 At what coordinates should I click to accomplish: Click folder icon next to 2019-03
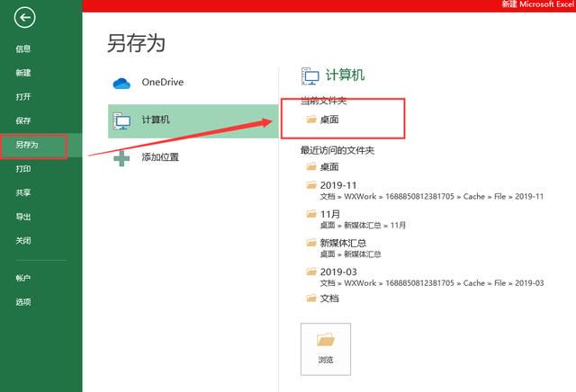(x=311, y=272)
